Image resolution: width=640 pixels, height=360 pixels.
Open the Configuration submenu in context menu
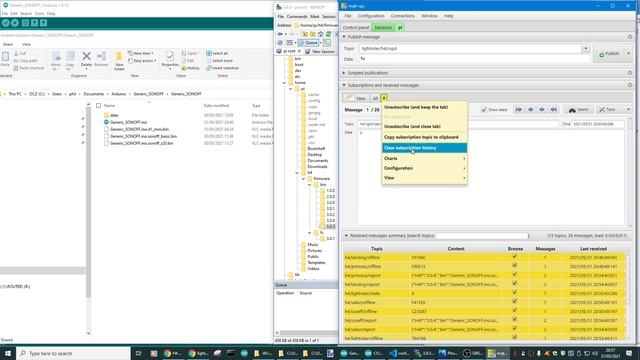424,168
